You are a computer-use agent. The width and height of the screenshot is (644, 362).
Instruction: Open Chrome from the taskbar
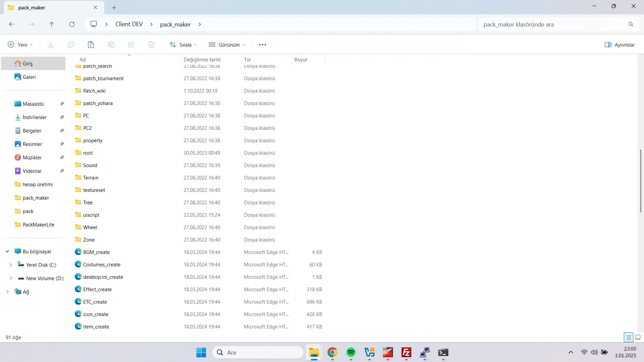pos(332,352)
